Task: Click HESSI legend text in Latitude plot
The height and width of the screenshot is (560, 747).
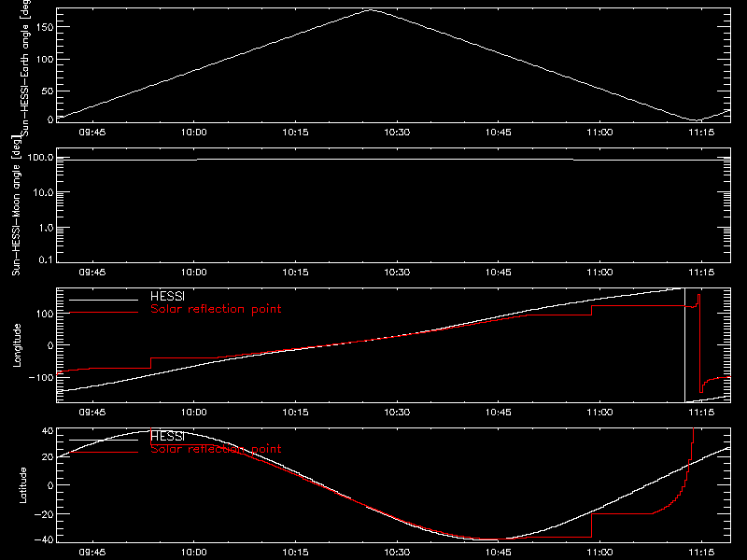Action: click(167, 436)
